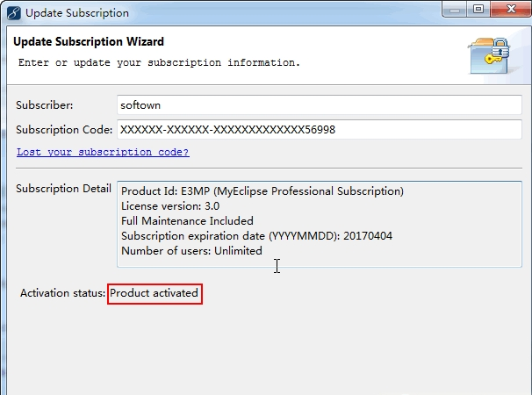Click the 'Full Maintenance Included' line
Viewport: 532px width, 395px height.
[187, 221]
